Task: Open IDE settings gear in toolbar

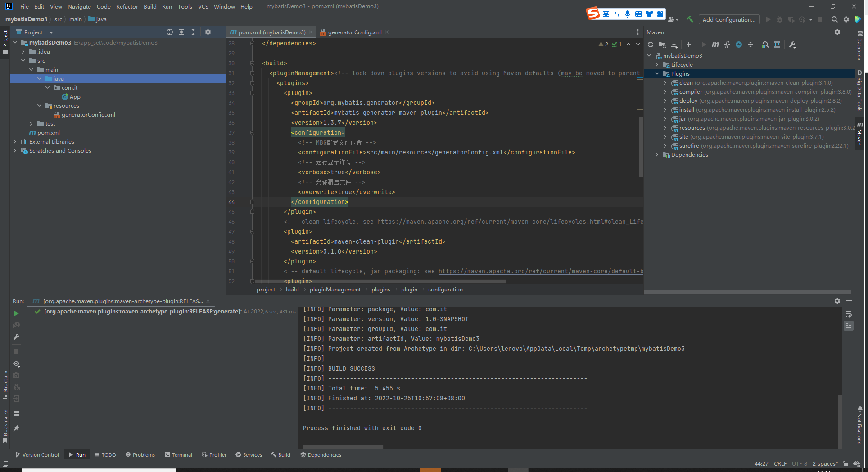Action: click(846, 19)
